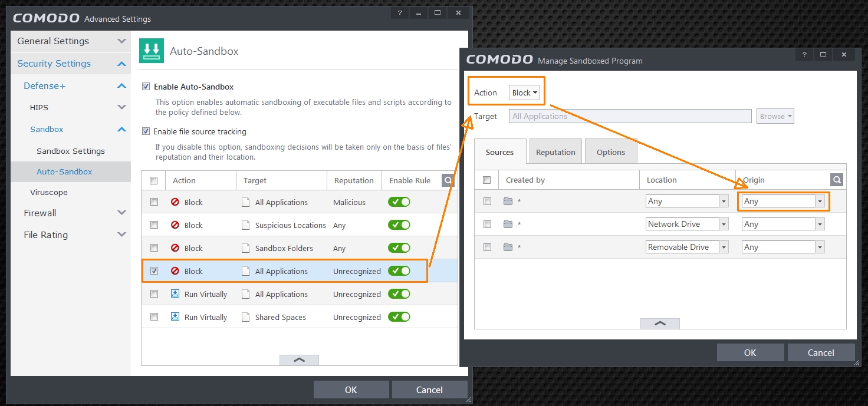Click Run Virtually icon for All Applications

[175, 293]
